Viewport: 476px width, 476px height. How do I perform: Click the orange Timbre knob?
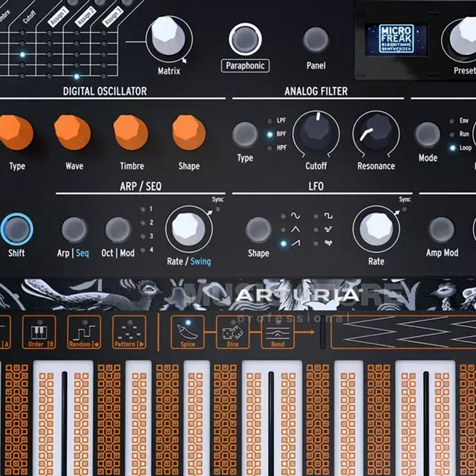(130, 132)
